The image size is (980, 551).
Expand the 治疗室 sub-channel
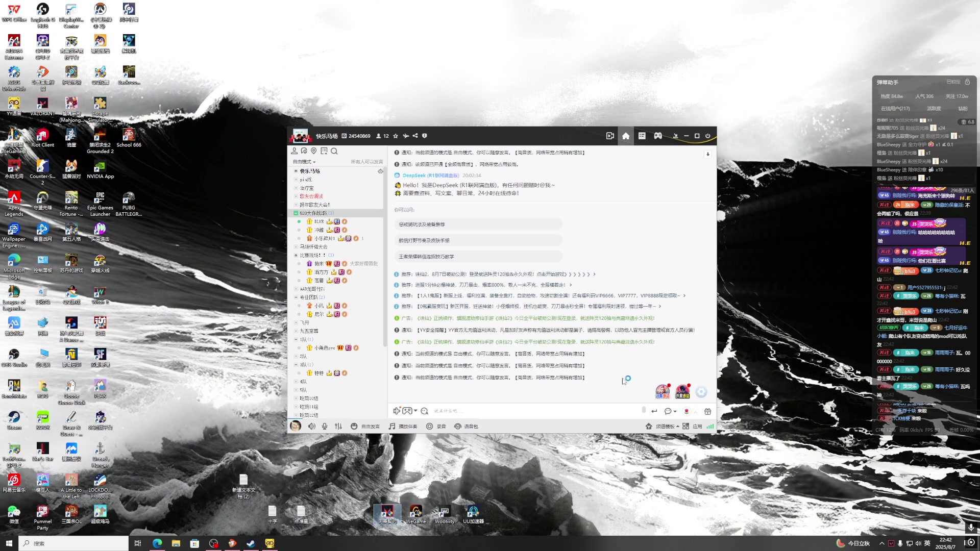(x=296, y=188)
